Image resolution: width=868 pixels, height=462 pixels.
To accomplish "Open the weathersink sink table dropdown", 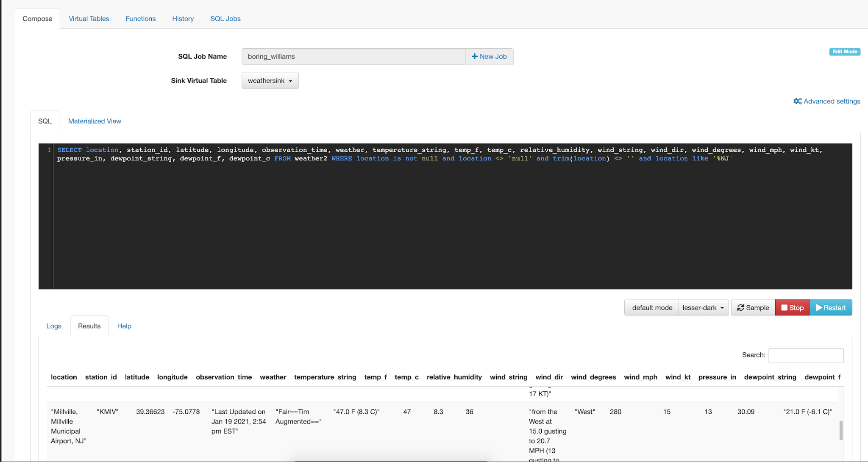I will pyautogui.click(x=270, y=80).
